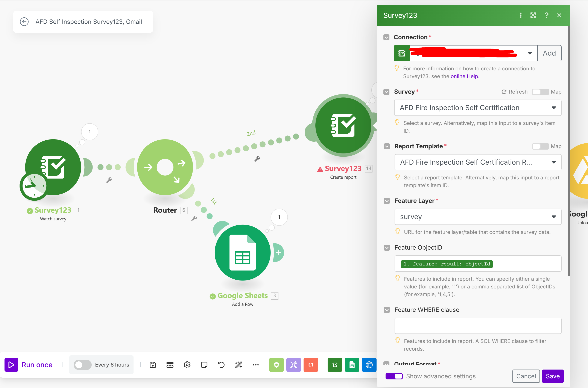Viewport: 588px width, 388px height.
Task: Open scenario settings gear
Action: (187, 365)
